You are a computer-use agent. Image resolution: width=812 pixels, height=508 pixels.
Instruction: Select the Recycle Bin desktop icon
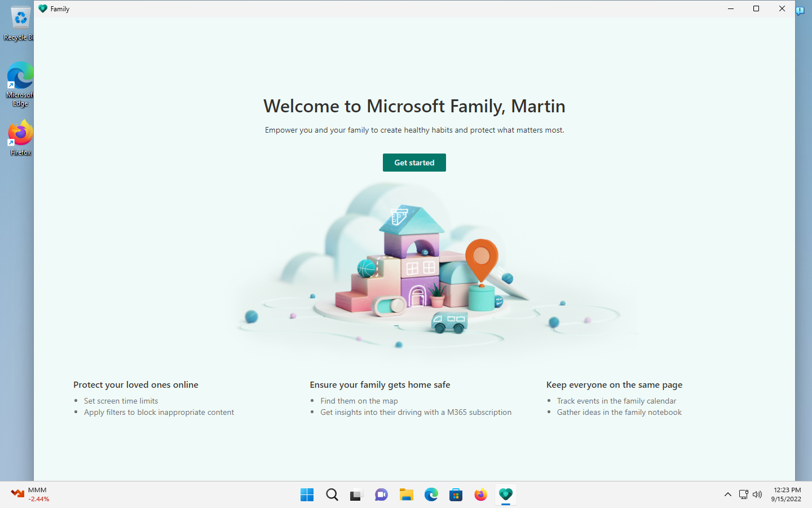pos(20,24)
